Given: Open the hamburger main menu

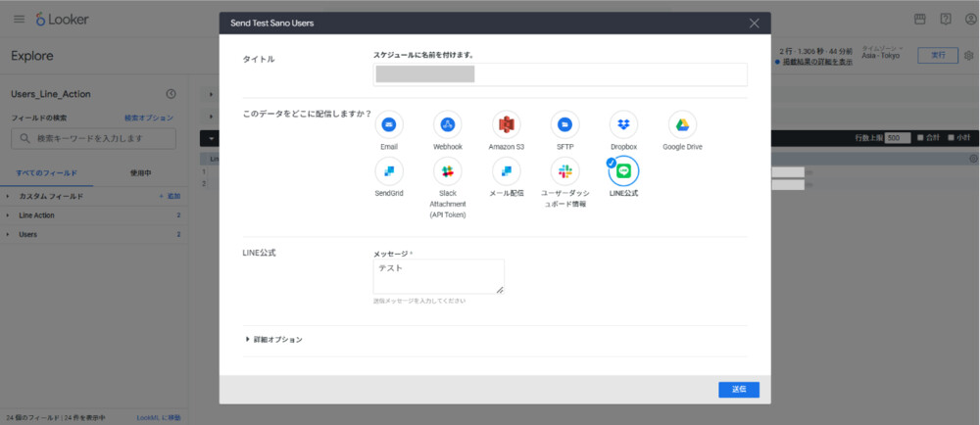Looking at the screenshot, I should [20, 19].
